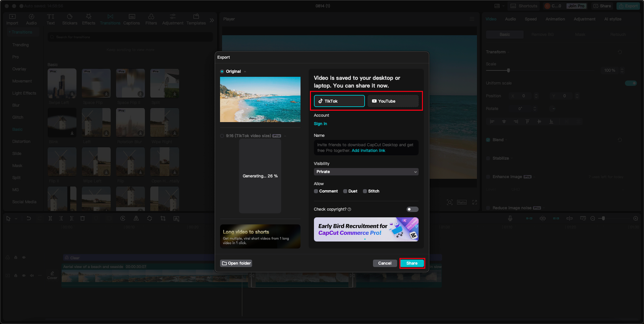
Task: Toggle the Uniform scale switch
Action: coord(630,83)
